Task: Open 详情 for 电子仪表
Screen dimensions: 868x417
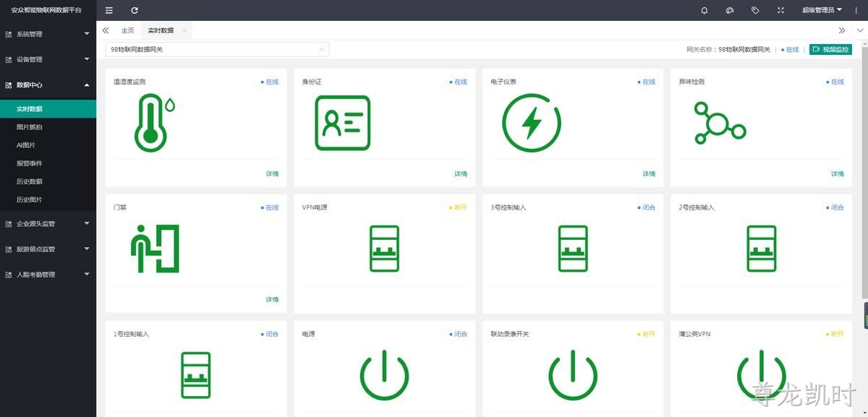Action: tap(649, 173)
